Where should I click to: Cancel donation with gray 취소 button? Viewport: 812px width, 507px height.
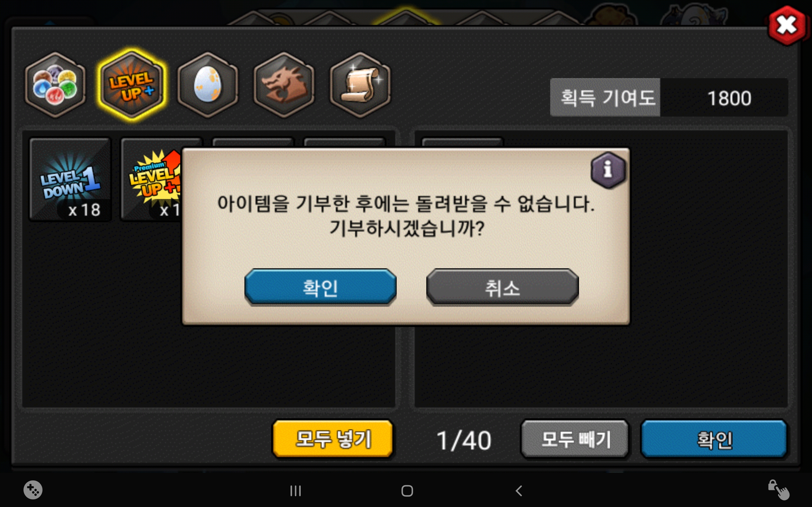point(502,288)
